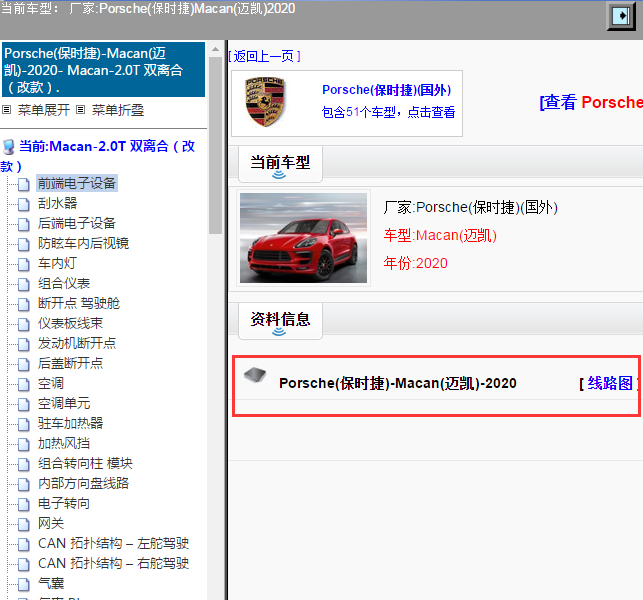
Task: Open the 断开点 驾驶舱 tree item
Action: pos(79,303)
